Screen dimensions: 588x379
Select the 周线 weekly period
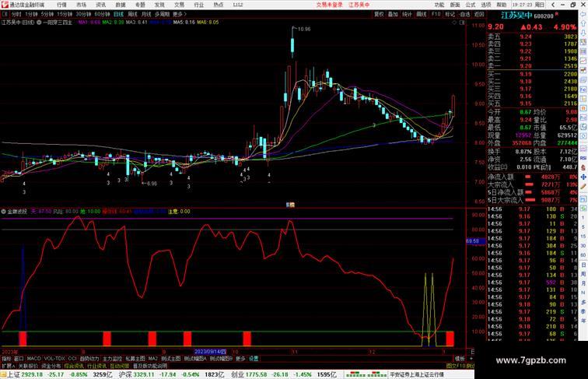click(x=132, y=14)
